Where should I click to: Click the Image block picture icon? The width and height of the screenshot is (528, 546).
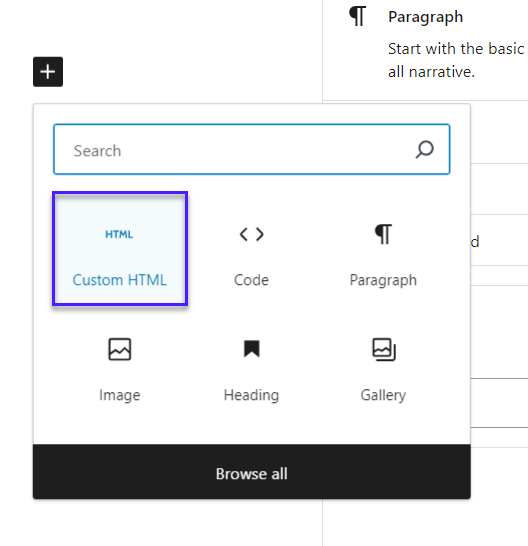119,349
